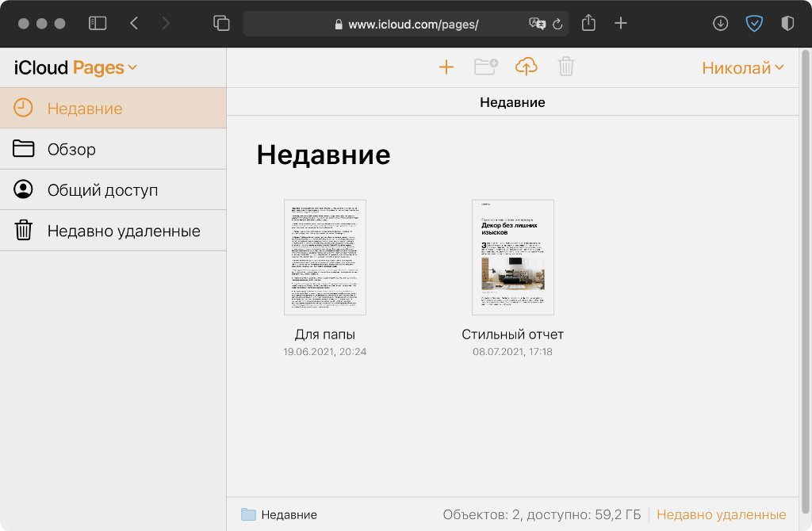Click the upload to cloud icon
The image size is (812, 531).
point(526,67)
